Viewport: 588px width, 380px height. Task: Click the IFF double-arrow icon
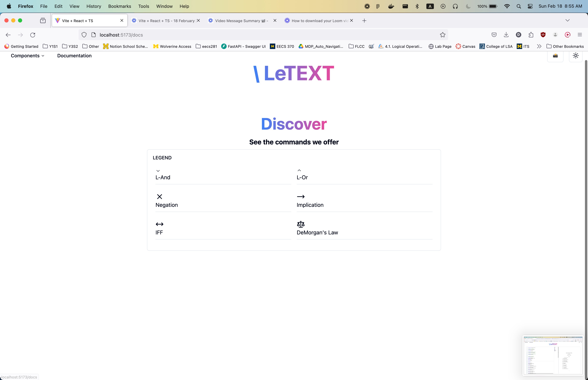pos(159,224)
